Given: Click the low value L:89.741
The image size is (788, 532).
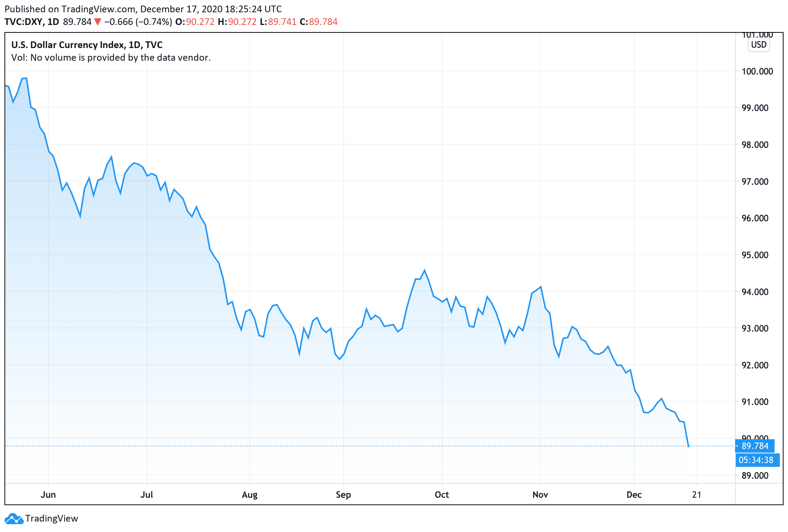Looking at the screenshot, I should 278,22.
